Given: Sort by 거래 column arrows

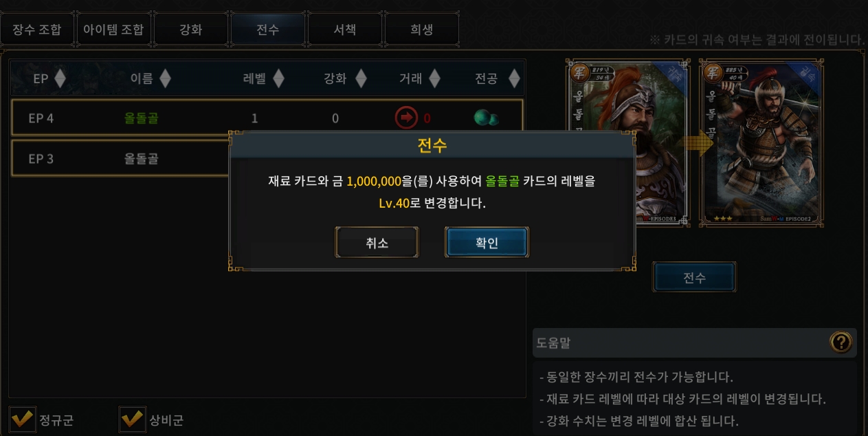Looking at the screenshot, I should coord(434,78).
